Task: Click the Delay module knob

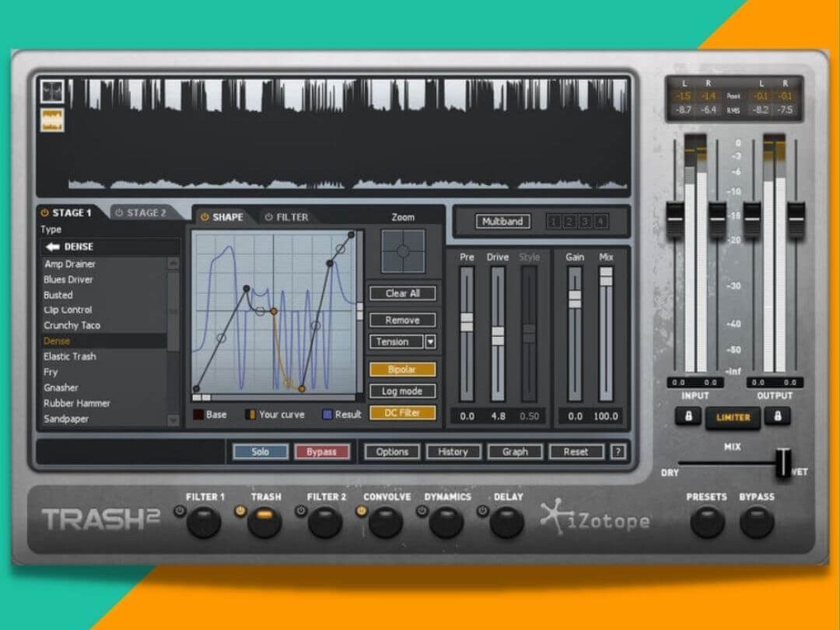Action: 507,521
